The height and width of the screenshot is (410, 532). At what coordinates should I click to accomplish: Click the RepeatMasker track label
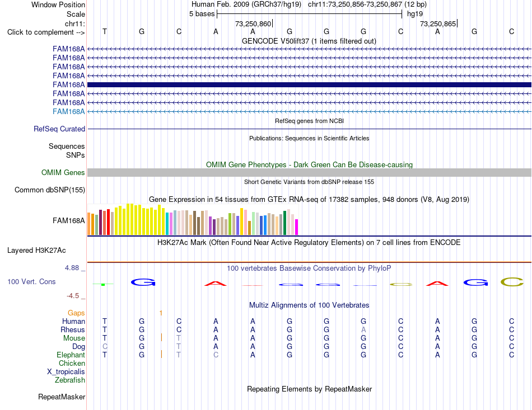[62, 397]
